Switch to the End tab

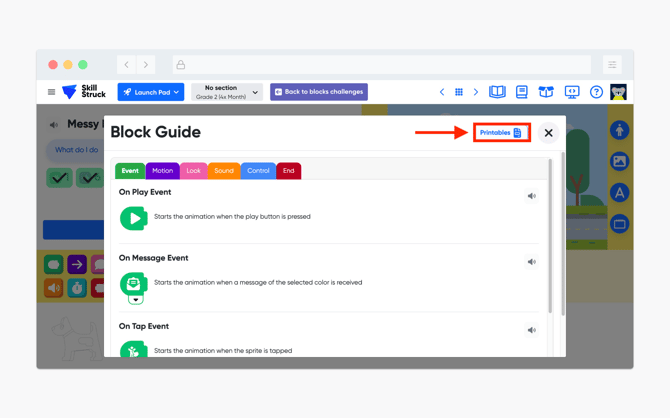(288, 171)
